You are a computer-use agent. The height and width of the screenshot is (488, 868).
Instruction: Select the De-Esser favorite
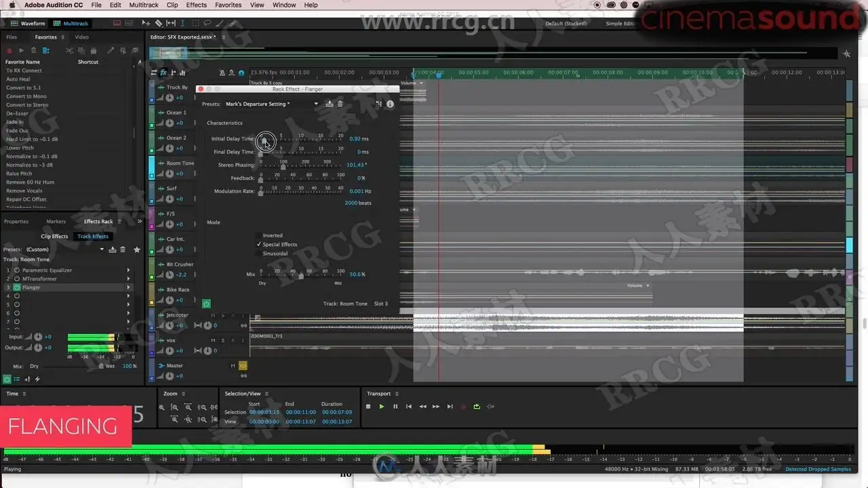(x=17, y=113)
